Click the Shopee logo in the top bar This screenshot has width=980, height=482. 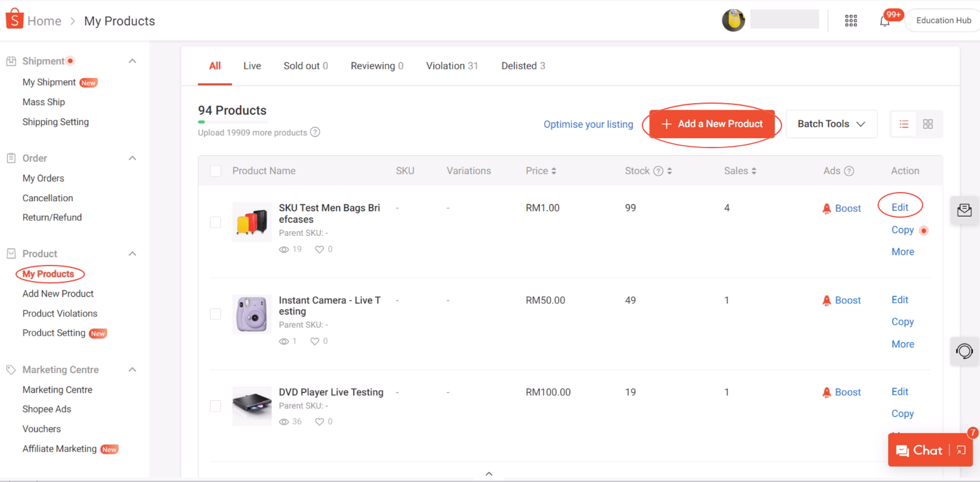coord(14,18)
